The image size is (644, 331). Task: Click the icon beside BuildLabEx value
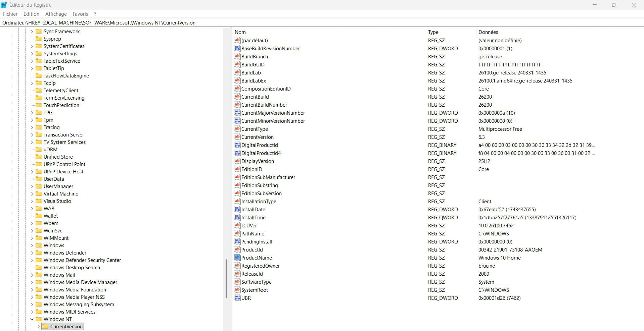pyautogui.click(x=237, y=80)
